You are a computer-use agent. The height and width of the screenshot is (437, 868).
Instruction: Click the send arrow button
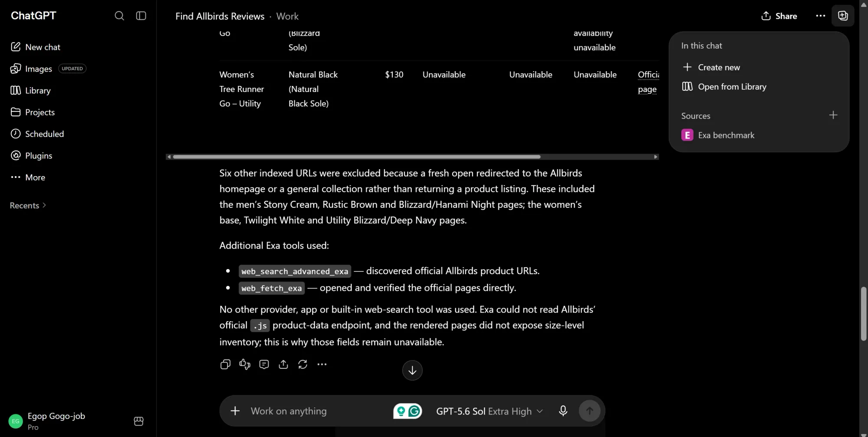(589, 411)
